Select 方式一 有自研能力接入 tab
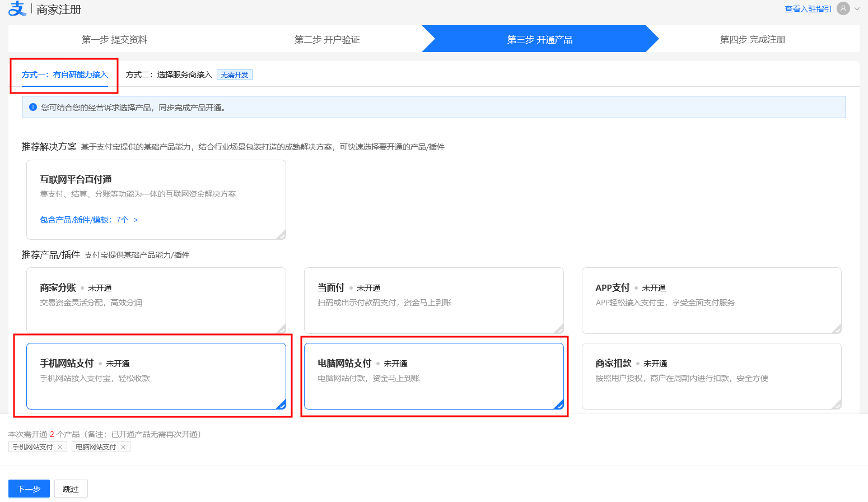Viewport: 868px width, 502px height. (64, 75)
